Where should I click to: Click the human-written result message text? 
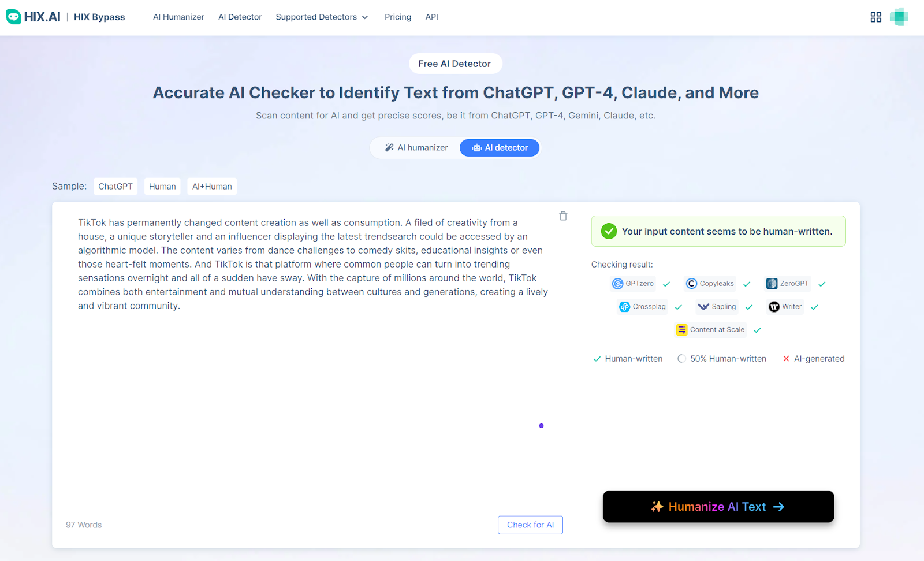click(x=727, y=231)
